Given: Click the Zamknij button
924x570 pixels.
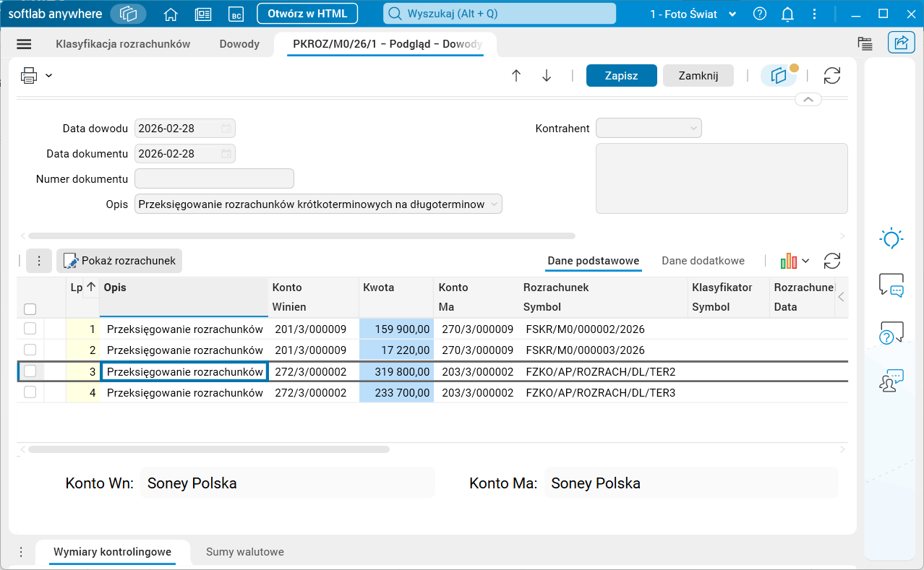Looking at the screenshot, I should click(x=698, y=76).
